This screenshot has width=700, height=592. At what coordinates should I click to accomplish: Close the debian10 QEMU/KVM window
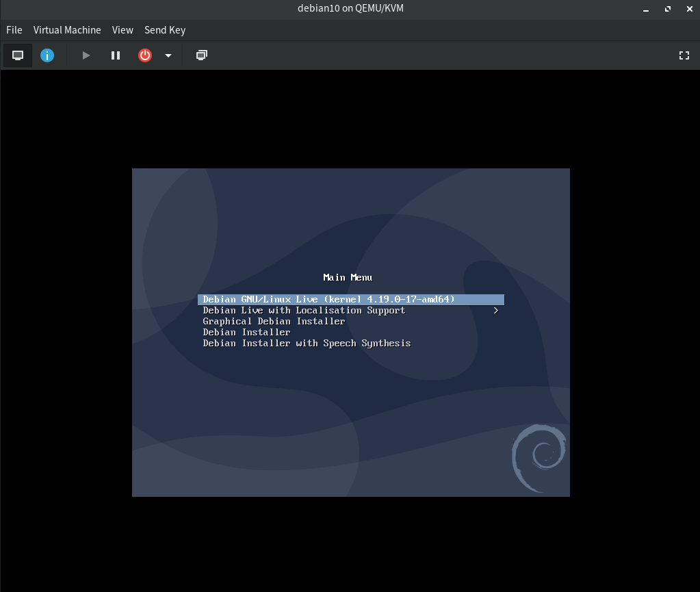click(688, 9)
